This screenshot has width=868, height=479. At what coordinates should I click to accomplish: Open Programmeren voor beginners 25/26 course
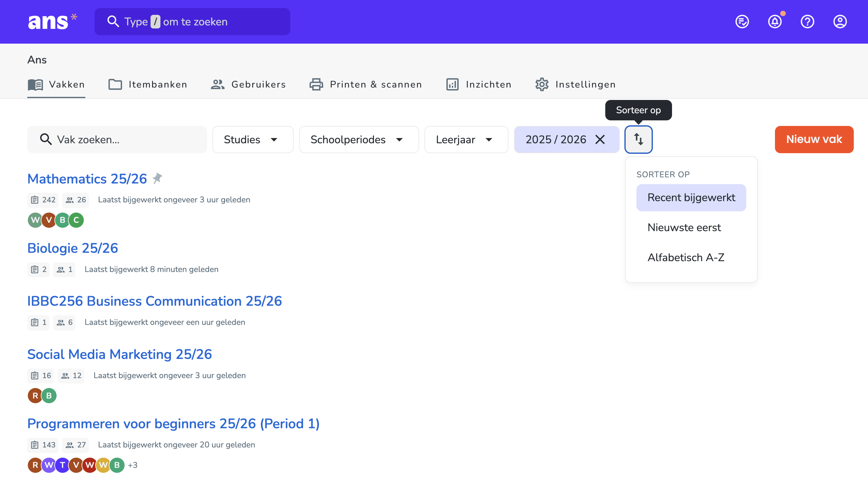click(173, 424)
